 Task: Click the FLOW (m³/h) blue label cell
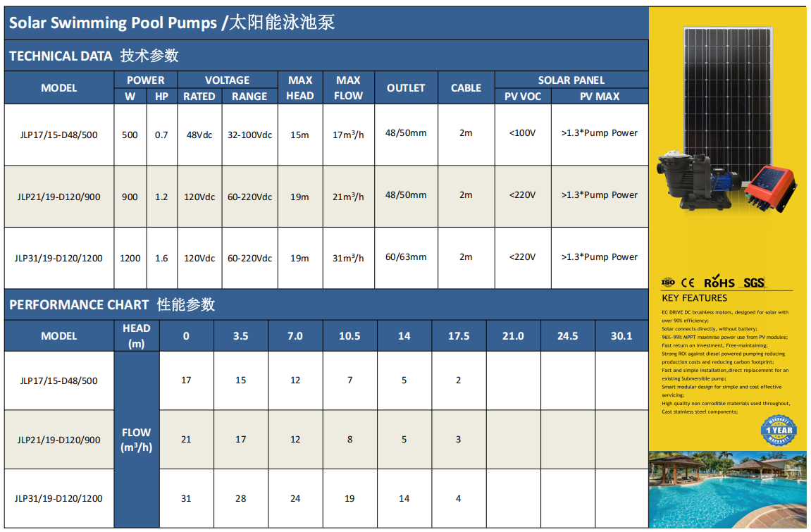pyautogui.click(x=136, y=440)
